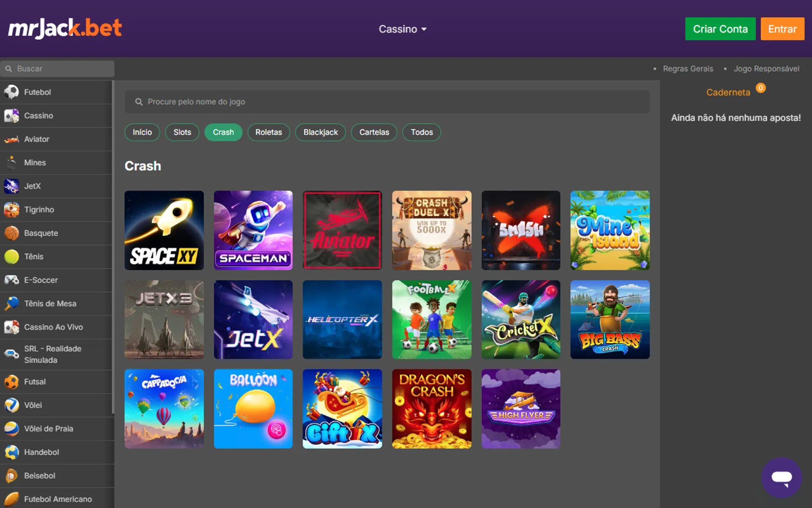
Task: Click the Tigrinho sidebar label
Action: point(39,210)
